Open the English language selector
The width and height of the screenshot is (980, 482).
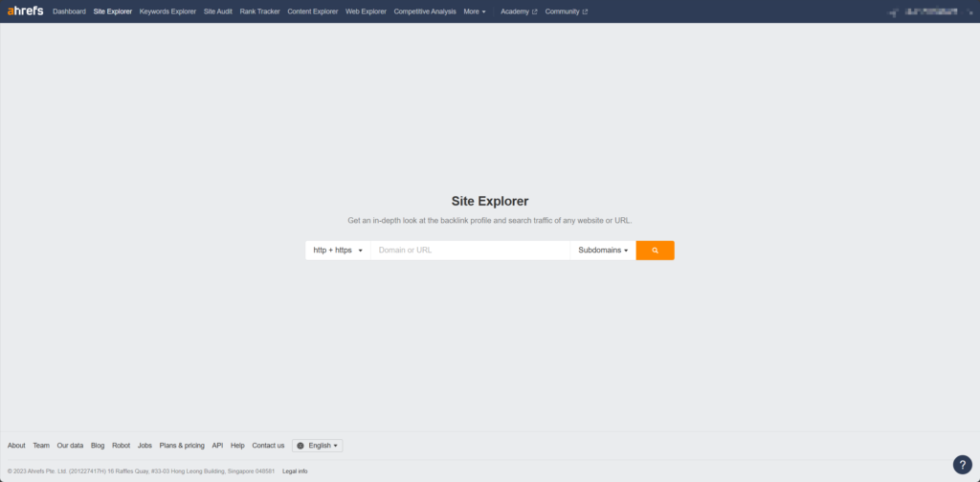click(318, 446)
